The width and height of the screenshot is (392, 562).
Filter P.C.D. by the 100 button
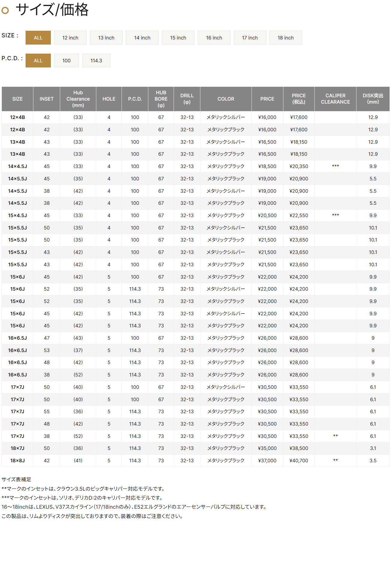coord(66,61)
